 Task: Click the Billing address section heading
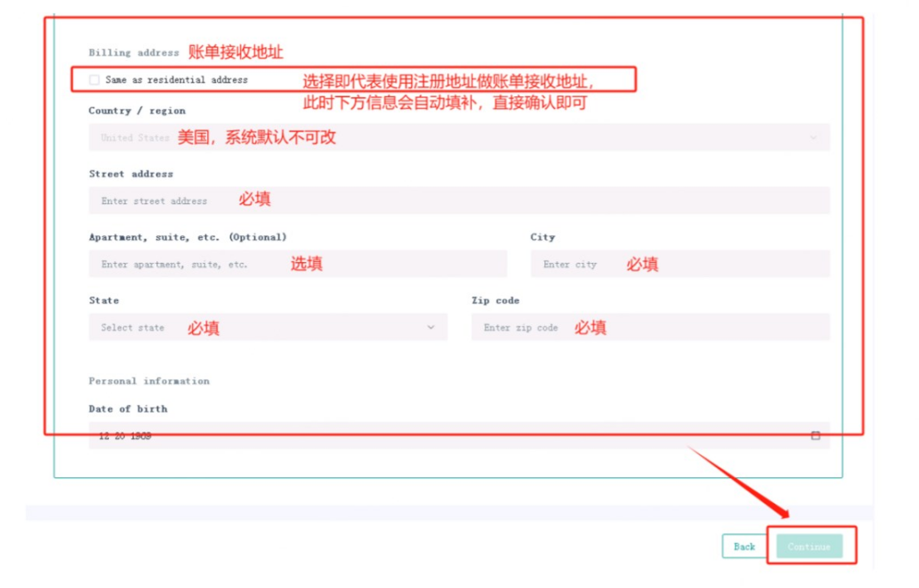[x=134, y=52]
